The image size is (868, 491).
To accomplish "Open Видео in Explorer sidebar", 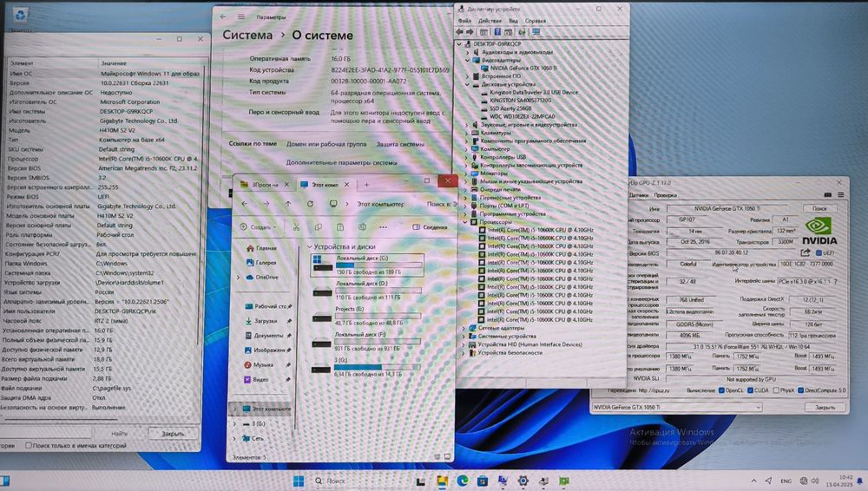I will point(256,379).
